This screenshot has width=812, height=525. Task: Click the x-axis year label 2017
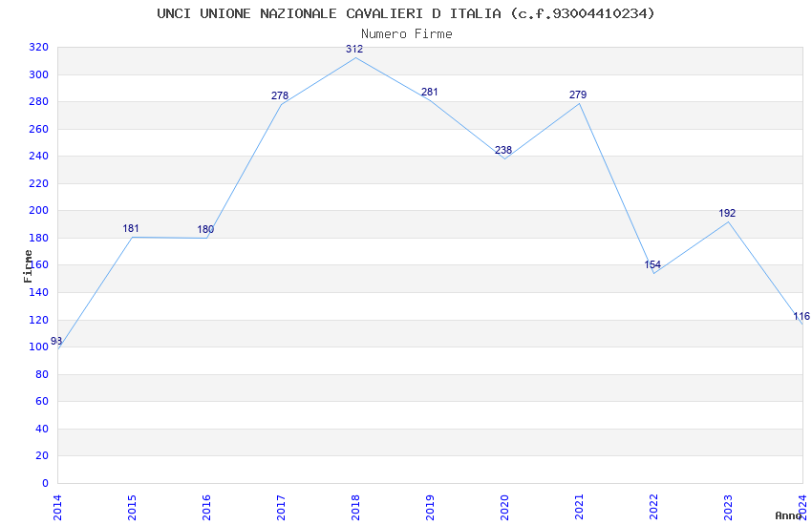pos(281,508)
